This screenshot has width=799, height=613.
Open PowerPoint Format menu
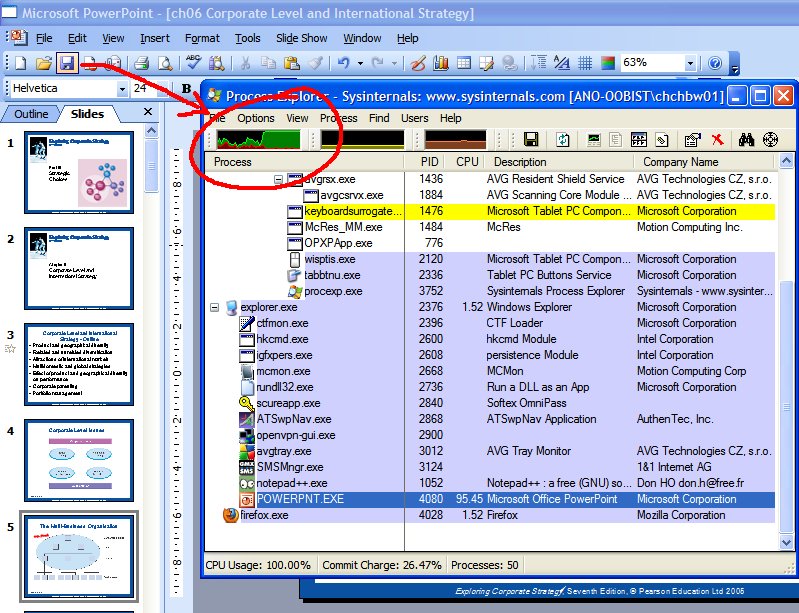point(202,38)
